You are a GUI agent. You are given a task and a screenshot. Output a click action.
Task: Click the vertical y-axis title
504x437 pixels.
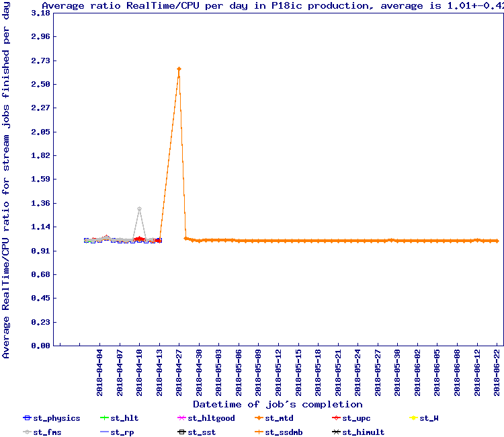6,180
